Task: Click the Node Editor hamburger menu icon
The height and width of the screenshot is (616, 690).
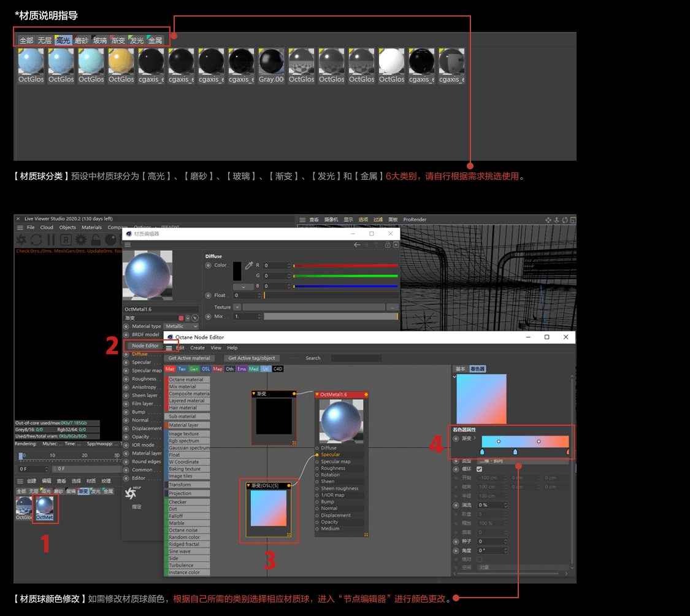Action: click(169, 348)
